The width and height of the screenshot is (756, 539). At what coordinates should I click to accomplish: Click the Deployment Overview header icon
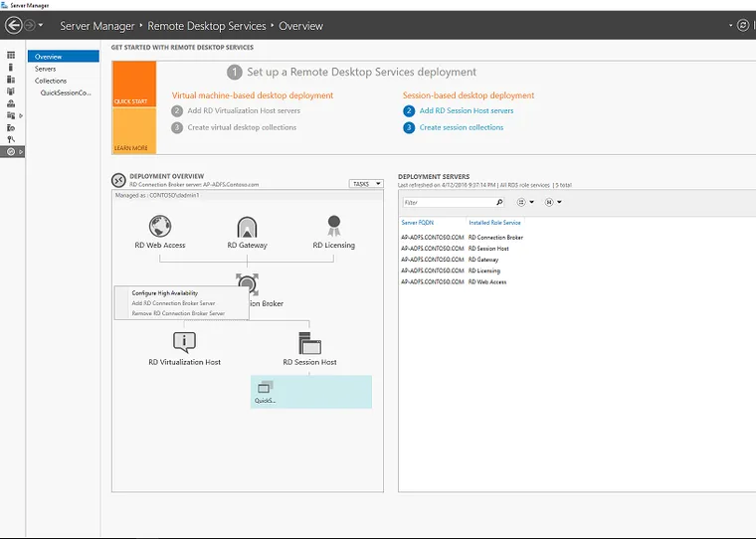click(118, 180)
